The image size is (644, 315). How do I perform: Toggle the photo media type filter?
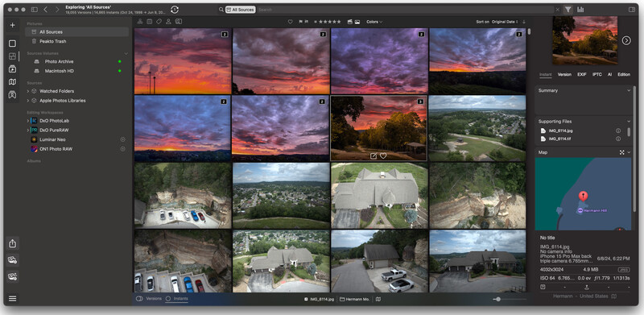coord(357,22)
